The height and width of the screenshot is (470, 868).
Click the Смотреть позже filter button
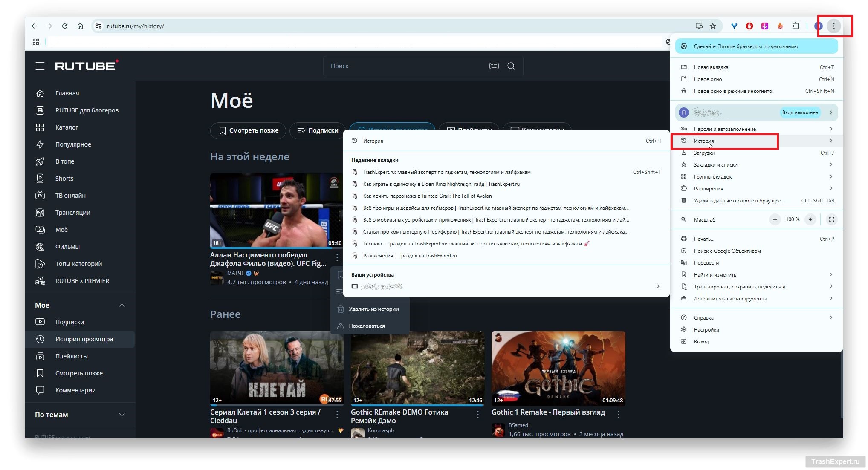point(248,130)
